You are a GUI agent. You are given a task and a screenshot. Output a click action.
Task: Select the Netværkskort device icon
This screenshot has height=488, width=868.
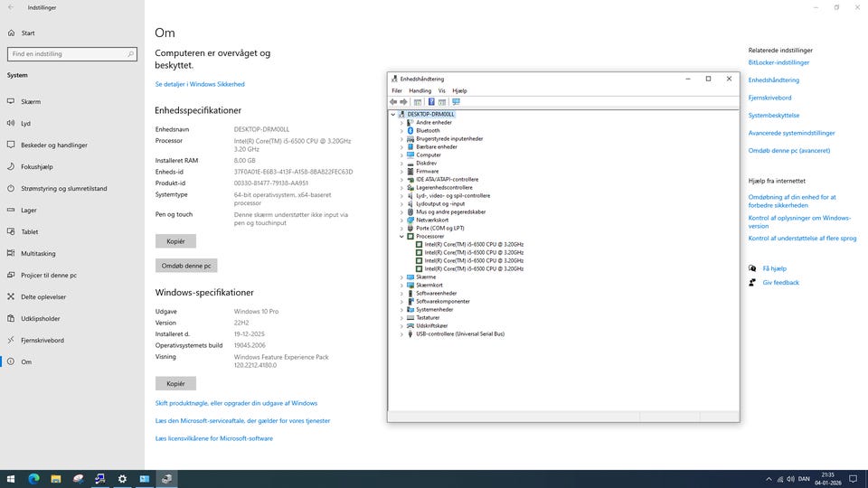pyautogui.click(x=410, y=221)
